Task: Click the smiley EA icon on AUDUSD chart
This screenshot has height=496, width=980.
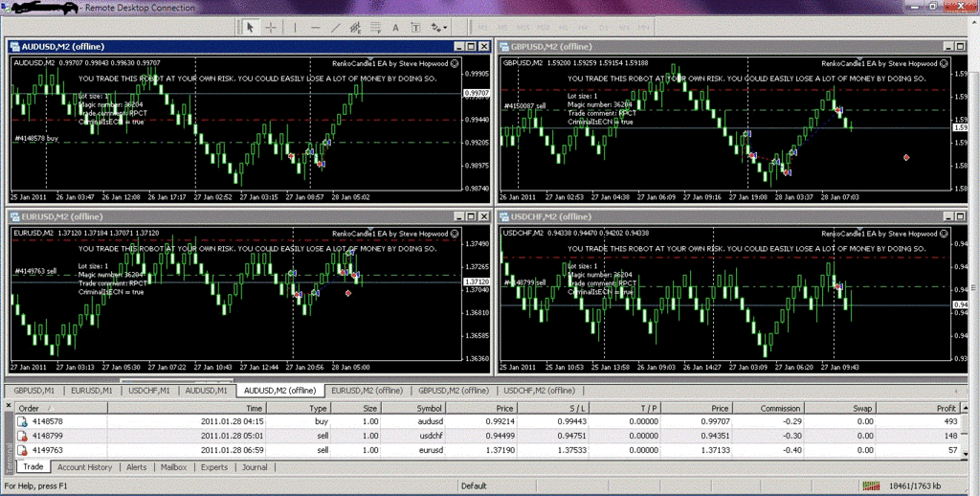Action: [x=455, y=62]
